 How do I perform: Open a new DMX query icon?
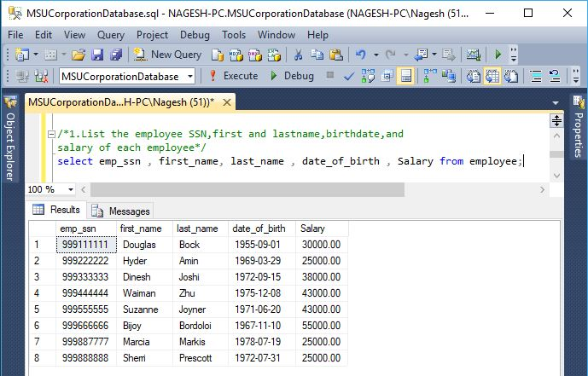pos(255,55)
